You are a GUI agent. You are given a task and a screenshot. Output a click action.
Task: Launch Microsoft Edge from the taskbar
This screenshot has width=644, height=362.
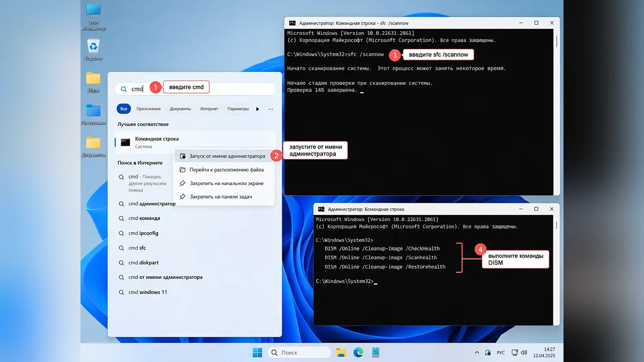coord(358,352)
